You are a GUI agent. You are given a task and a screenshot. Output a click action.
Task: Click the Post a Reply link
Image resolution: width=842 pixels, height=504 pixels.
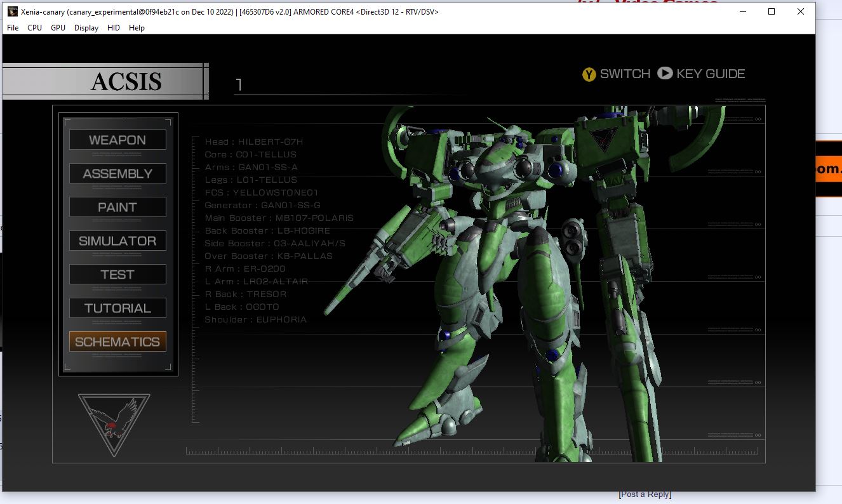coord(645,494)
